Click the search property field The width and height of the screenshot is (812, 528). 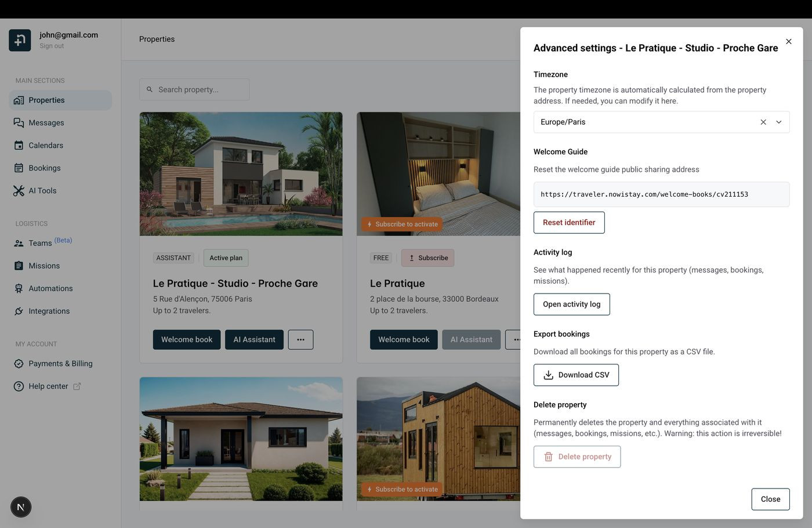[x=194, y=89]
